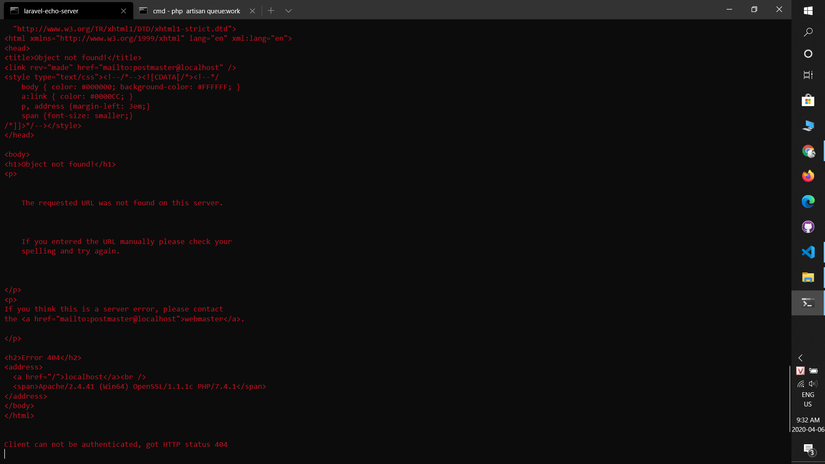Open Microsoft Edge from the taskbar
Viewport: 825px width, 464px height.
click(808, 201)
